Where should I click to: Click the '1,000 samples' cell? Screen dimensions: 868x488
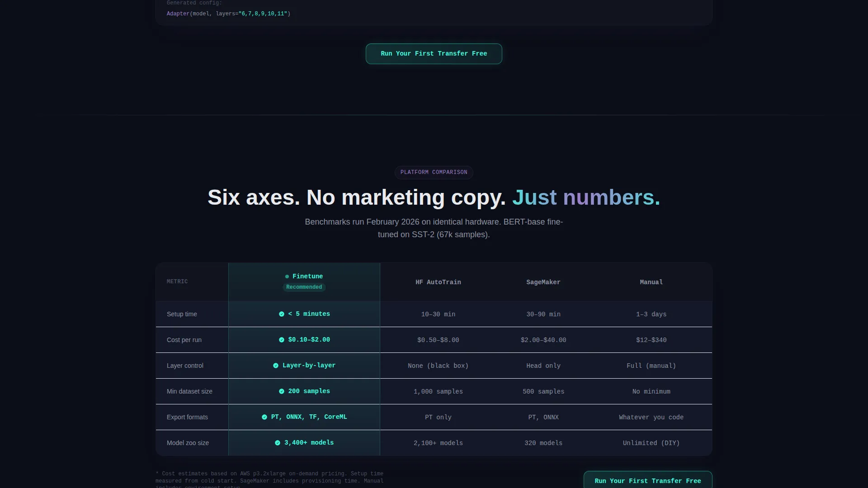[438, 392]
